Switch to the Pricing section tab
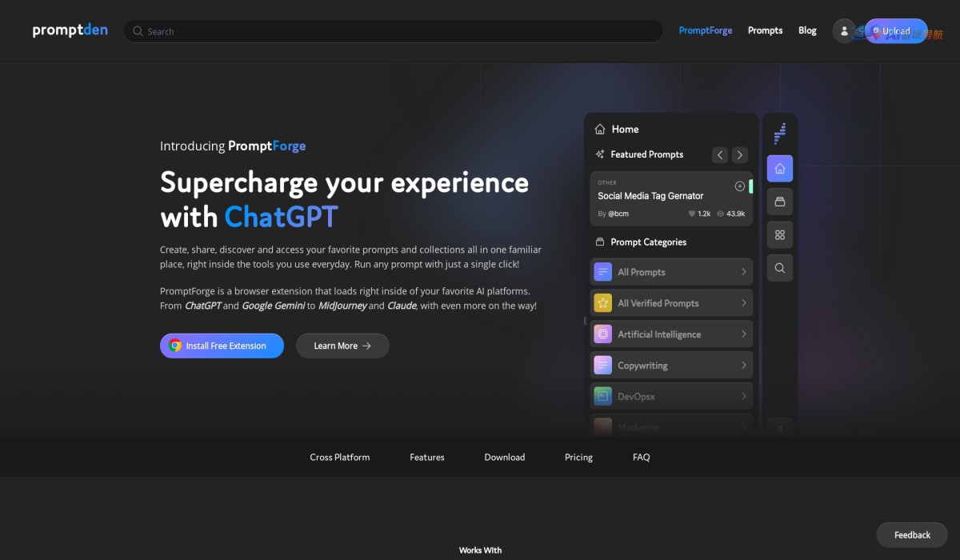This screenshot has width=960, height=560. click(578, 458)
